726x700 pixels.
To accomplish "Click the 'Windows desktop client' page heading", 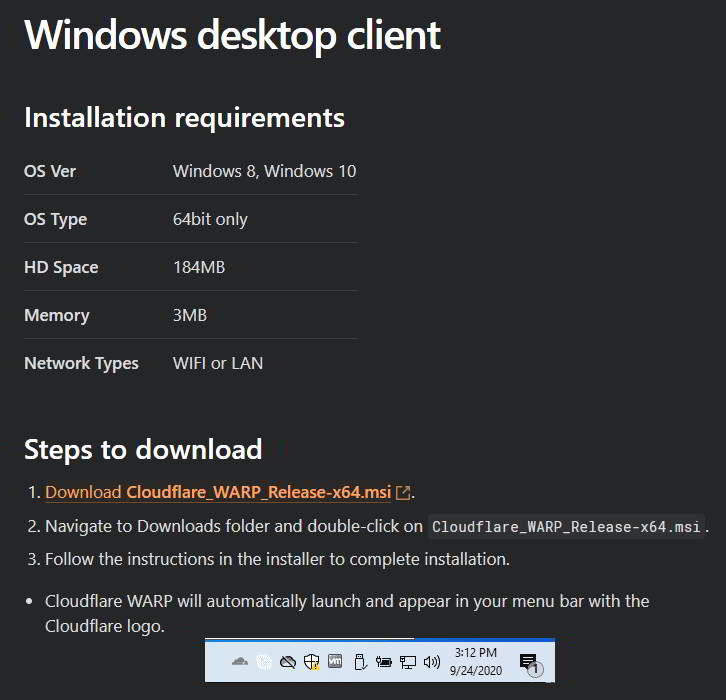I will coord(232,35).
